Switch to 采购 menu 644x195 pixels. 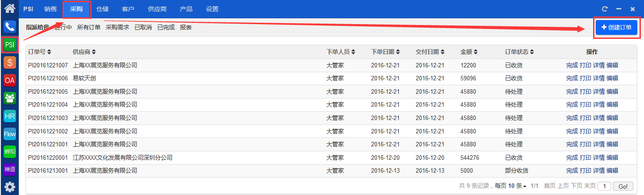coord(76,9)
